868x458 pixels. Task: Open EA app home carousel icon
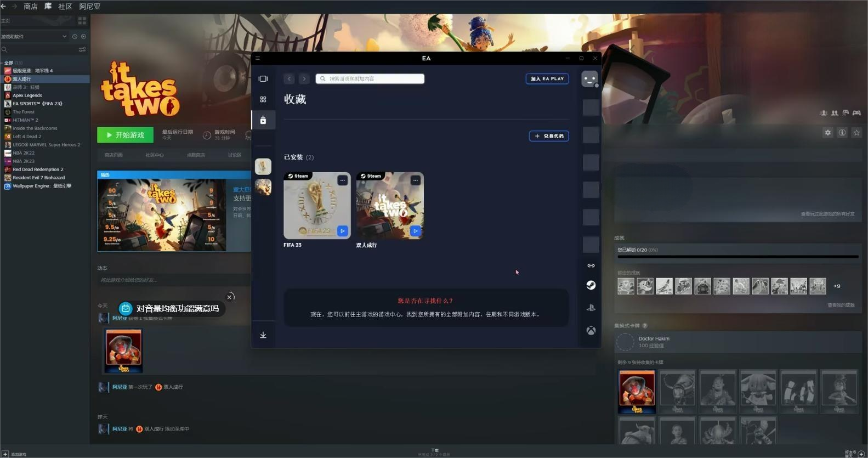click(x=263, y=78)
